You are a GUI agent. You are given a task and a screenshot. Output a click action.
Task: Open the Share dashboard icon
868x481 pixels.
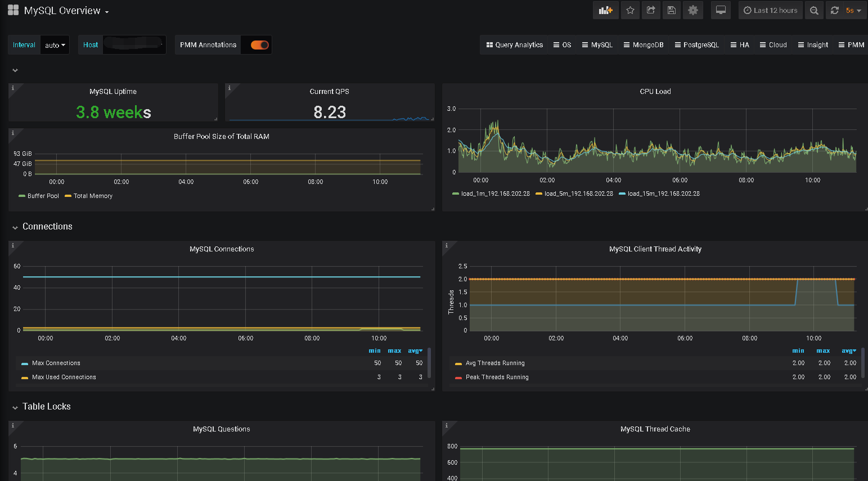point(651,11)
